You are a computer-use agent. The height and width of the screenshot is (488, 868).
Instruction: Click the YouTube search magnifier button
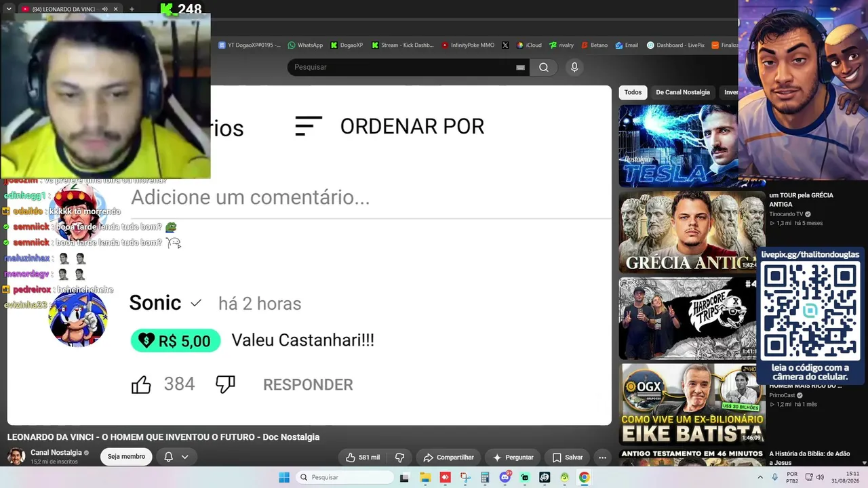[544, 67]
